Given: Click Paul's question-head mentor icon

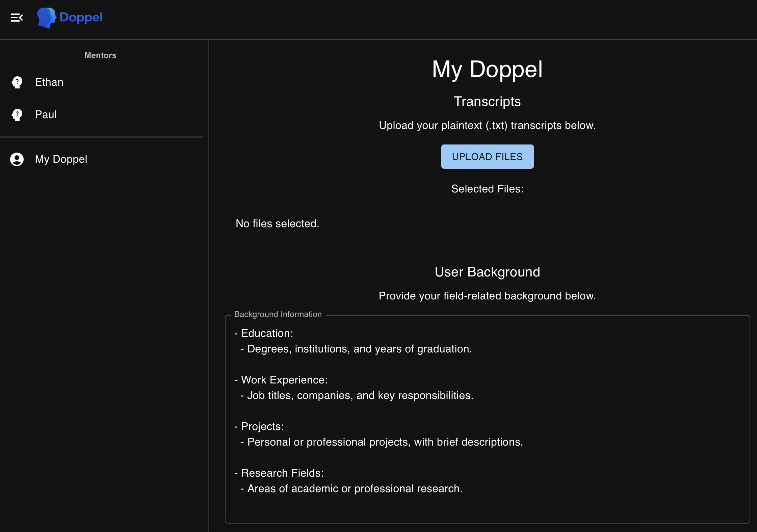Looking at the screenshot, I should (x=17, y=114).
